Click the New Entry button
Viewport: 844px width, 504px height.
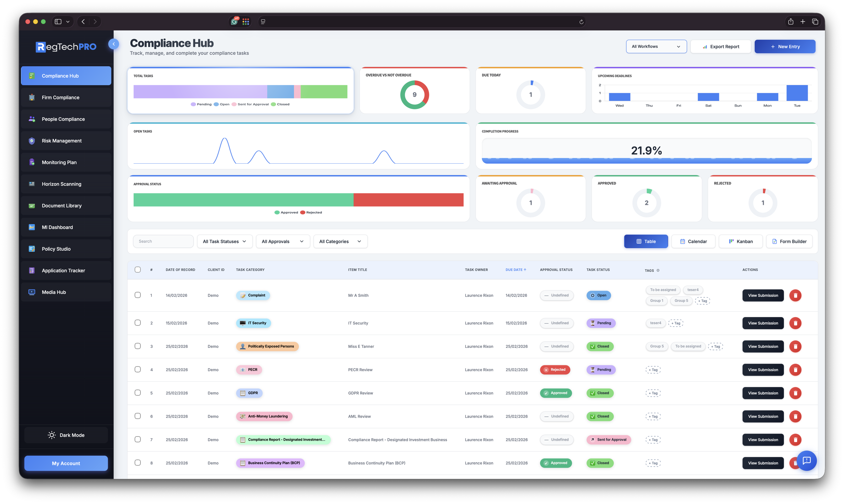(x=785, y=47)
